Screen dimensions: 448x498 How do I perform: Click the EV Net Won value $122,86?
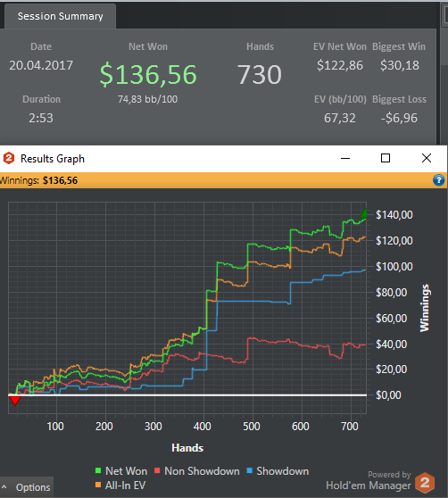(x=340, y=65)
